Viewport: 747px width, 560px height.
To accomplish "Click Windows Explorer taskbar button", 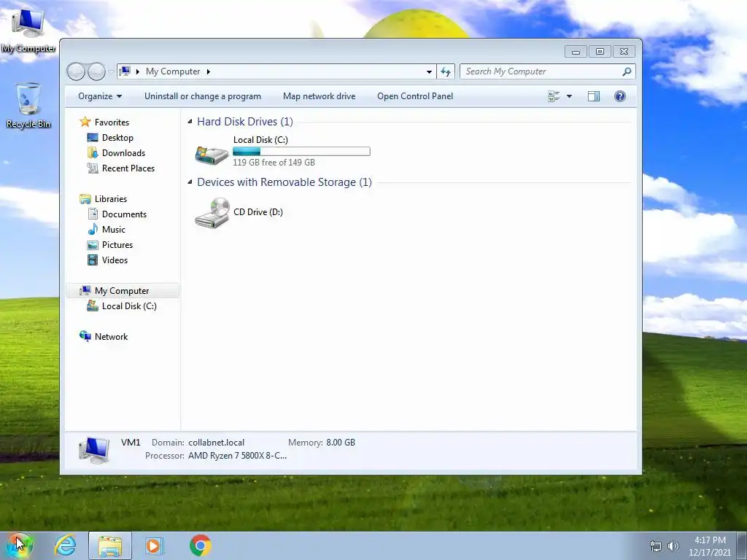I will 110,545.
